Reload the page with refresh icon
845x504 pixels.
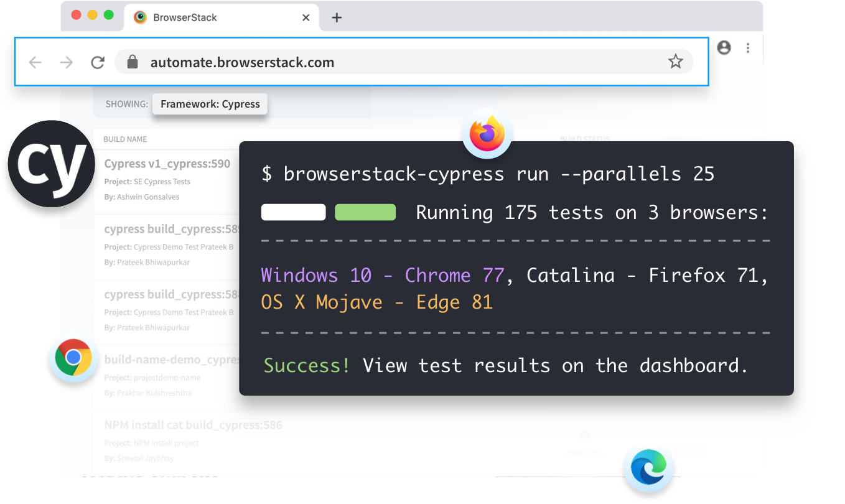(x=98, y=62)
